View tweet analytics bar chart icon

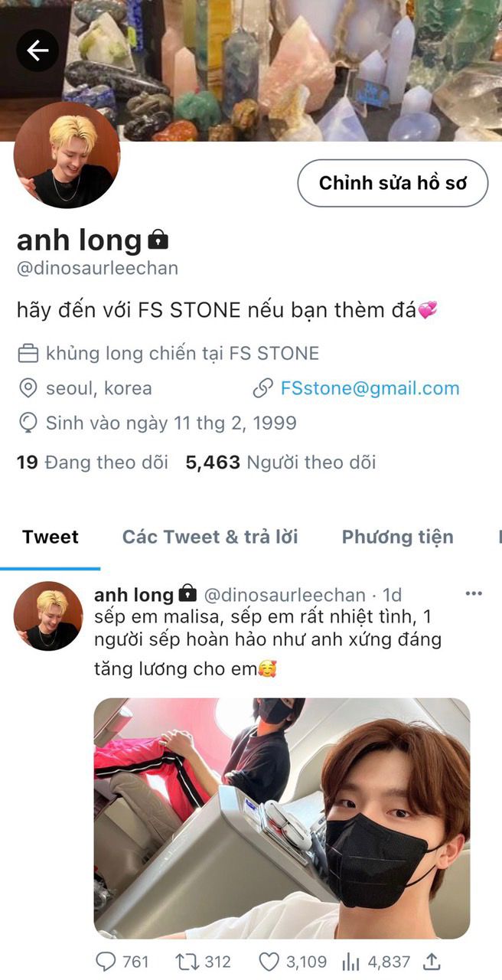coord(350,962)
